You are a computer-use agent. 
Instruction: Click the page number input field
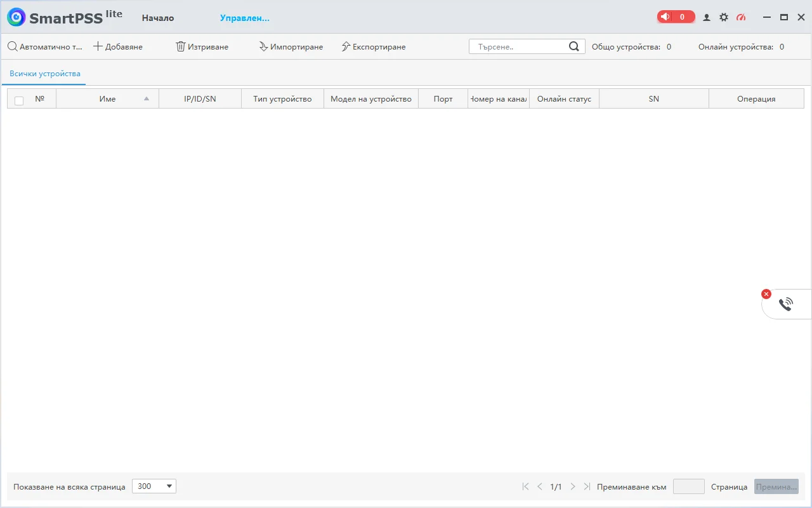689,486
